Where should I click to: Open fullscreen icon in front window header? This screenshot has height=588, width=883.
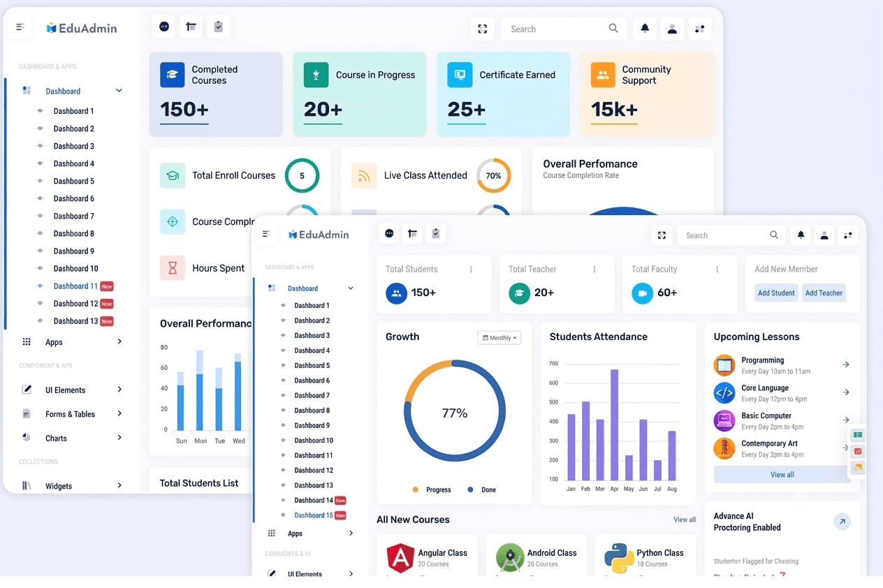(x=662, y=235)
